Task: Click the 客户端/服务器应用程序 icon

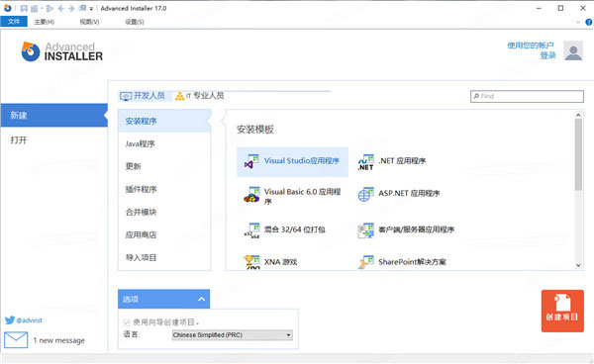Action: (365, 230)
